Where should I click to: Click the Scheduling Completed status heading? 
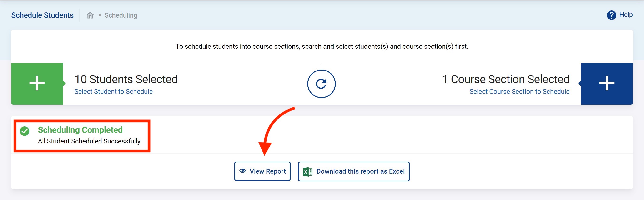80,130
